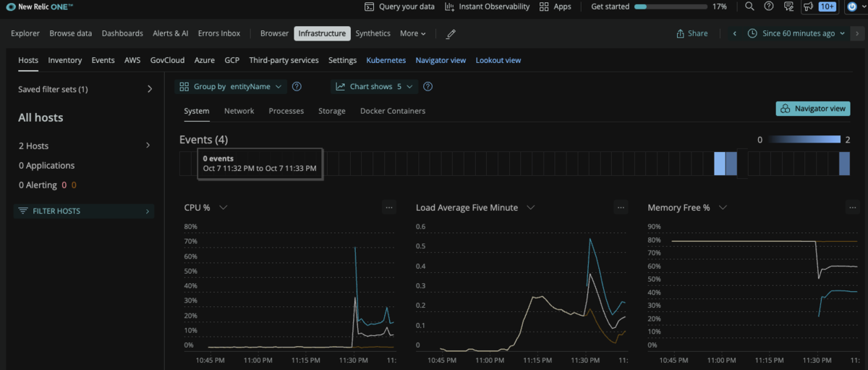The image size is (868, 370).
Task: Open Group by entityName dropdown
Action: coord(231,86)
